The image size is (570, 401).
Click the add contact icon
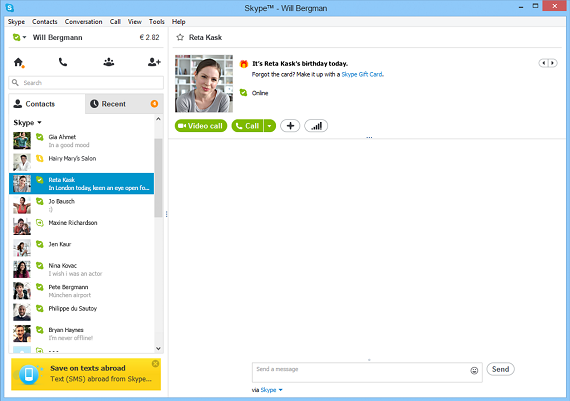(x=154, y=62)
